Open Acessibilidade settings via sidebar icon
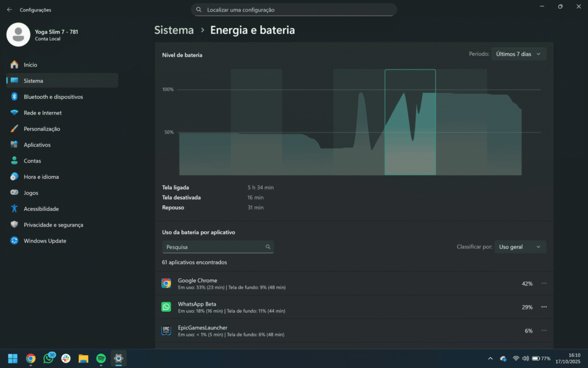This screenshot has width=588, height=368. pyautogui.click(x=15, y=209)
